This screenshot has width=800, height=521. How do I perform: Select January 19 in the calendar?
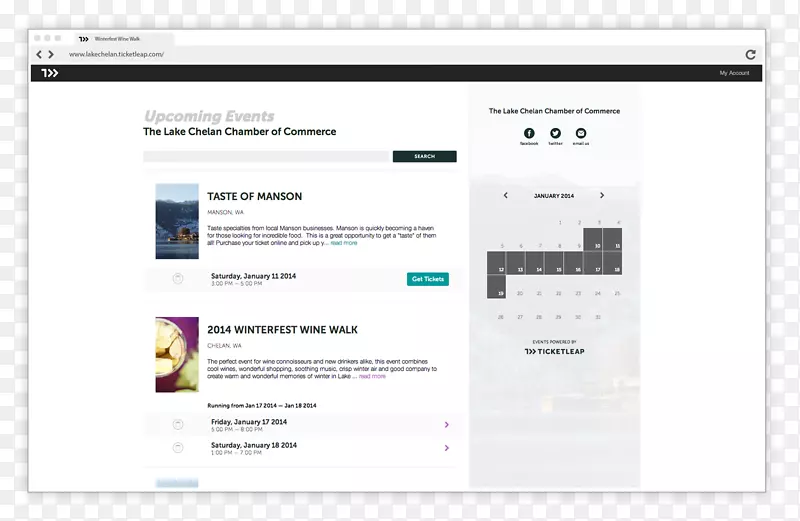(x=497, y=287)
